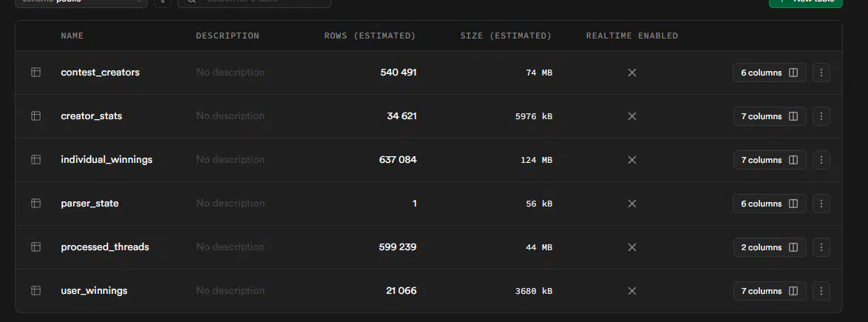Click the table icon beside processed_threads
Viewport: 868px width, 322px height.
pyautogui.click(x=35, y=247)
